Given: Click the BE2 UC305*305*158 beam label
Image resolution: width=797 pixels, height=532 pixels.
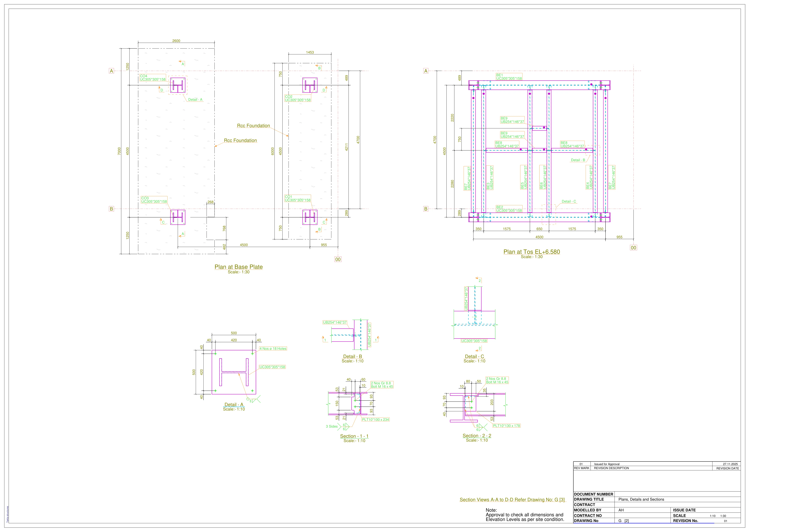Looking at the screenshot, I should tap(509, 209).
